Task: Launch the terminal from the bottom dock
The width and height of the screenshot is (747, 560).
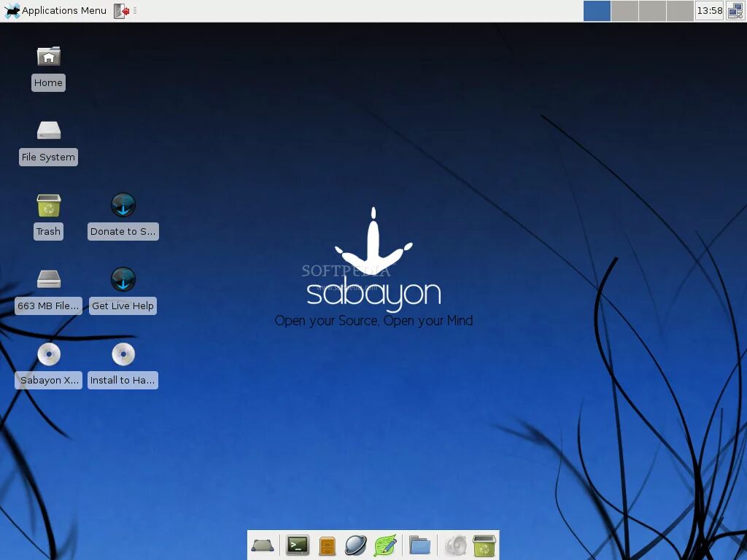Action: click(298, 545)
